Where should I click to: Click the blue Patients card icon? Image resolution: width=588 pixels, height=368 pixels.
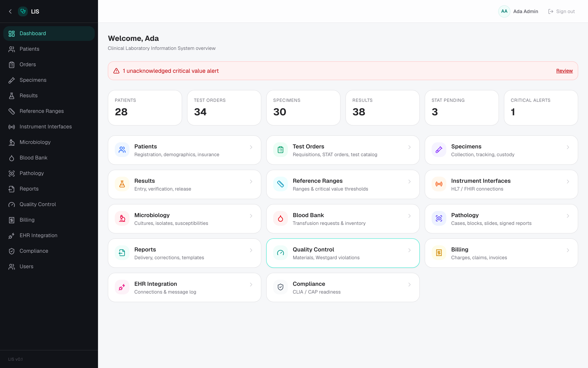click(122, 150)
